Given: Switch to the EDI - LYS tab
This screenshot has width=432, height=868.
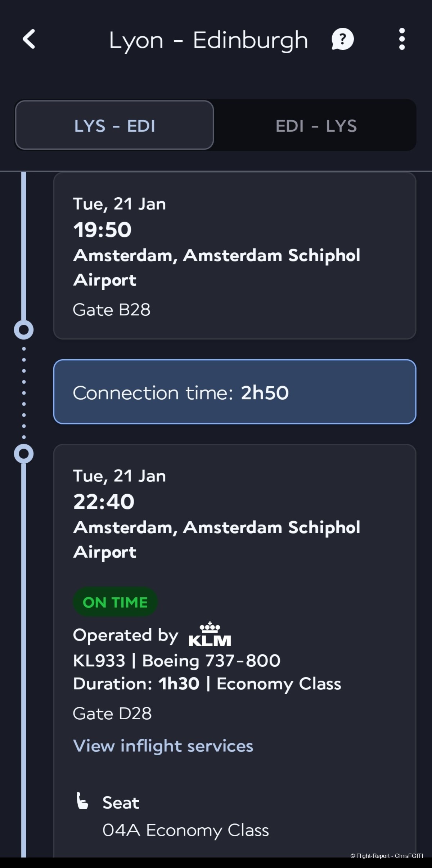Looking at the screenshot, I should click(316, 126).
